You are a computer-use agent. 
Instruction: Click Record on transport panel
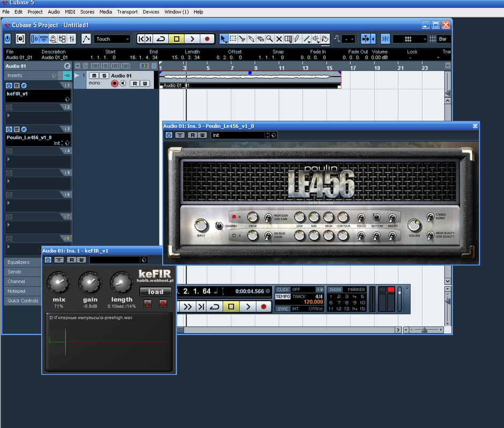[264, 307]
